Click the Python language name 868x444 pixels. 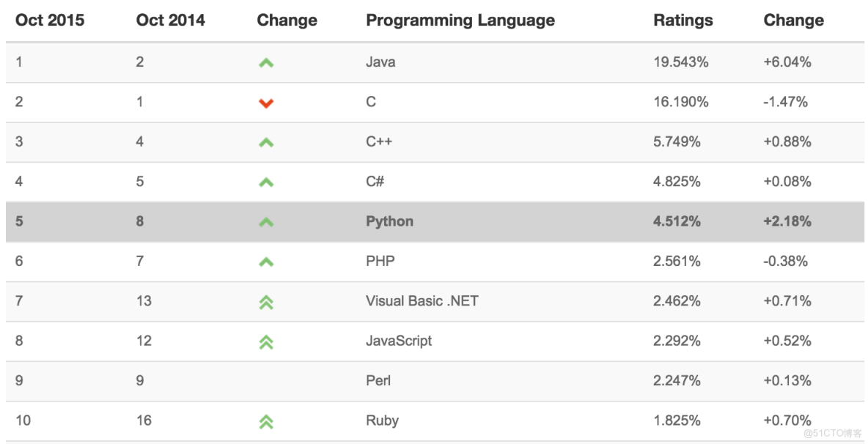pos(389,221)
